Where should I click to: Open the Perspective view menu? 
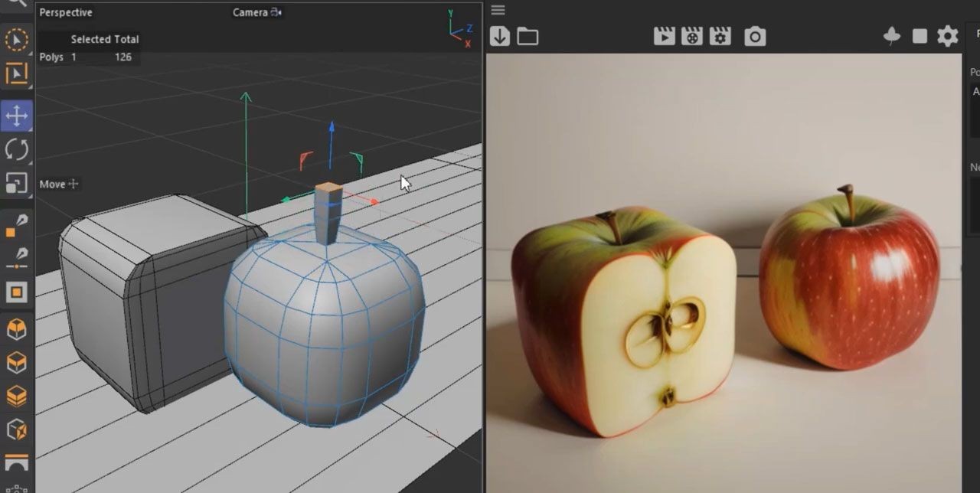pyautogui.click(x=66, y=12)
